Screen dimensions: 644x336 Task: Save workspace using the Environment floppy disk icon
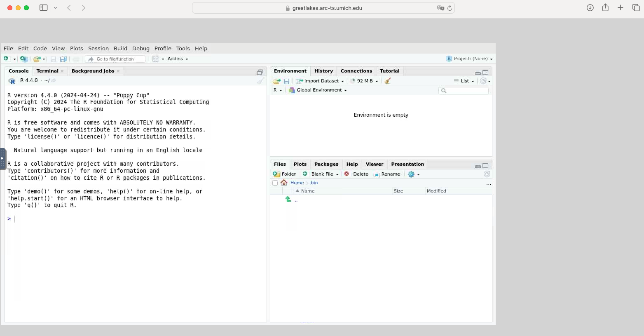click(286, 81)
